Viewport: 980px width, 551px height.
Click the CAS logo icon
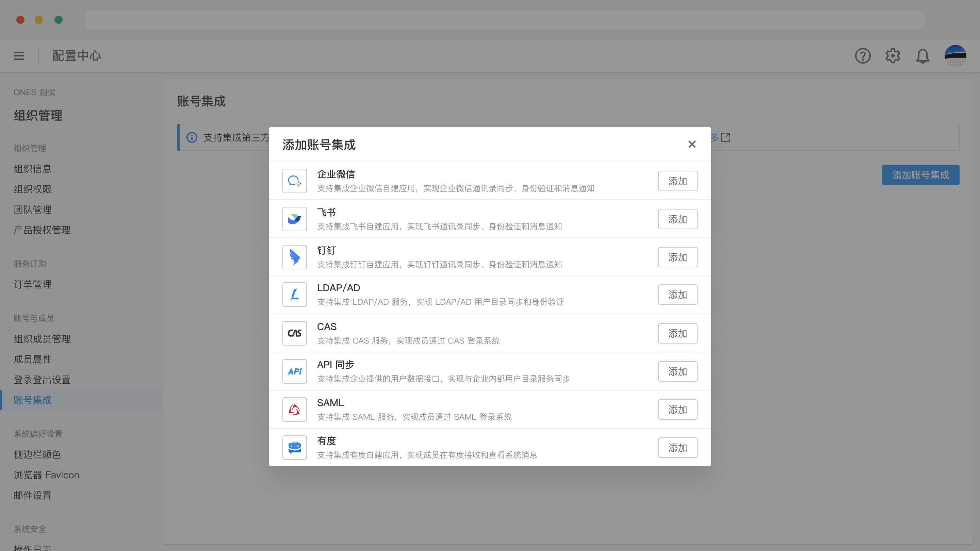click(294, 333)
